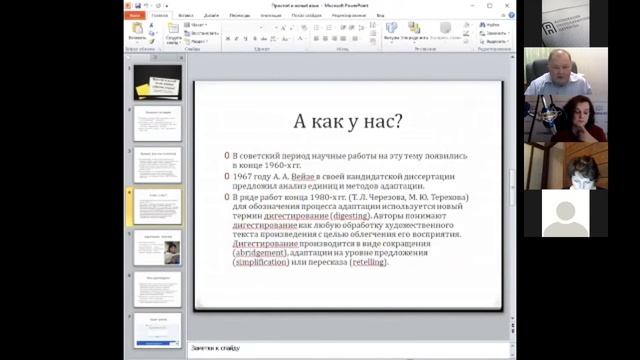Switch to the Рецензирование (Review) tab

pos(349,15)
